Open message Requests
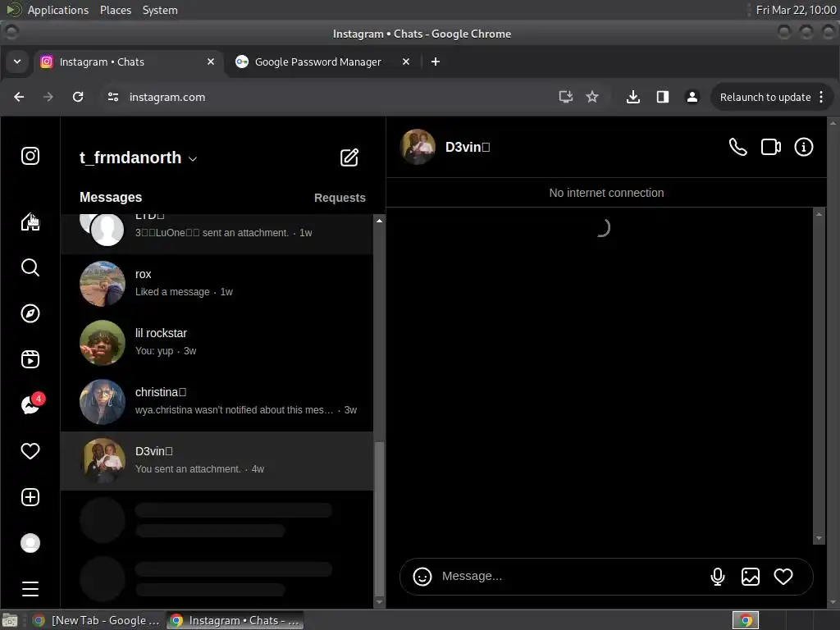840x630 pixels. (x=340, y=198)
